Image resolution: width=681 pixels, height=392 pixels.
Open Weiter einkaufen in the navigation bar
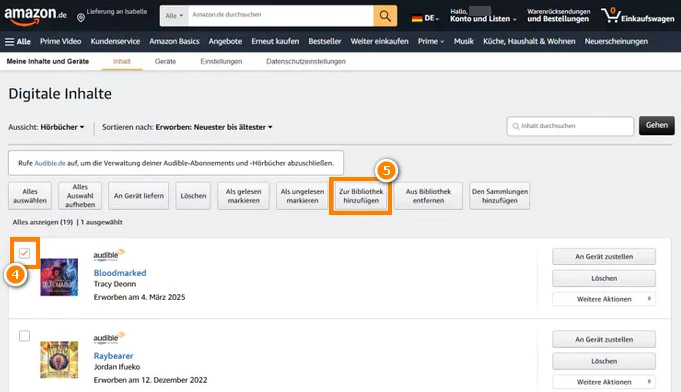[x=379, y=41]
